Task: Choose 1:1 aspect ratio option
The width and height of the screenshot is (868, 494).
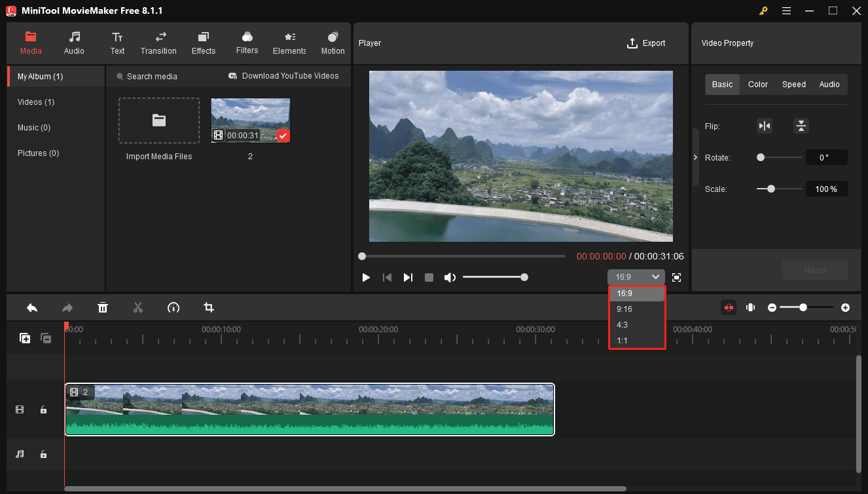Action: point(637,341)
